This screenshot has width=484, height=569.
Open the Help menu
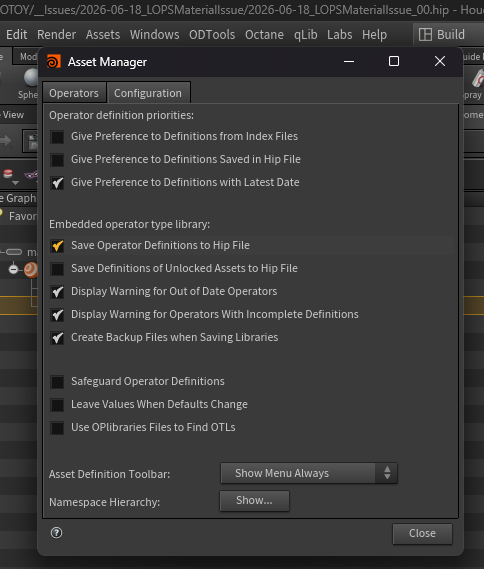pos(374,34)
